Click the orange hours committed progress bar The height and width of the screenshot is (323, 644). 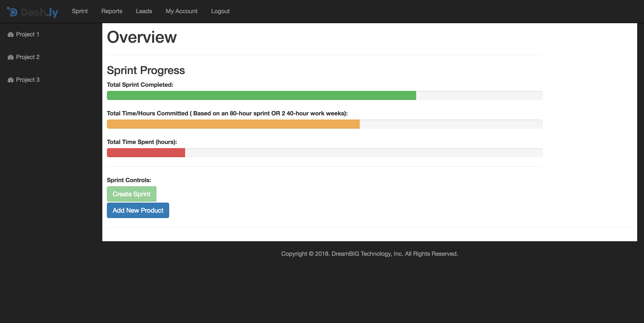pyautogui.click(x=233, y=124)
